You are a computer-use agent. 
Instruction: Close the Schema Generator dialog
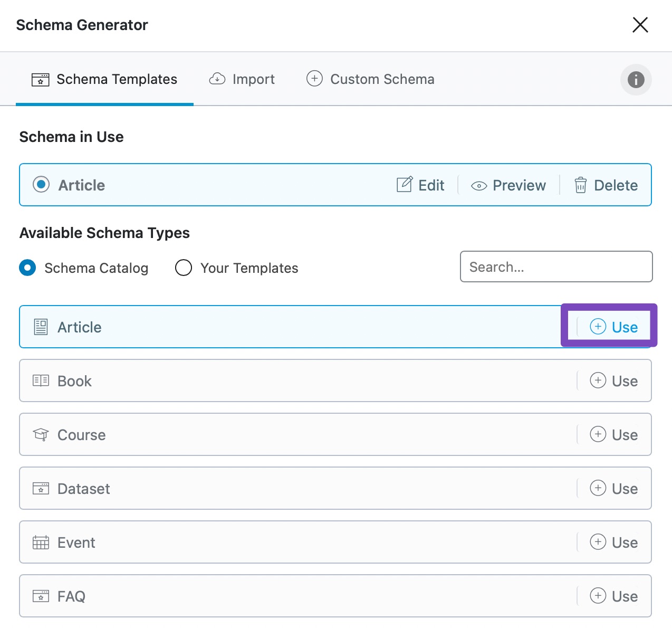click(x=640, y=25)
